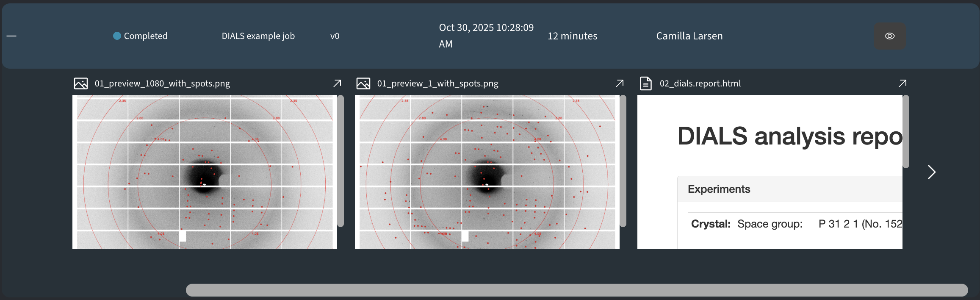Click the Completed status label
980x300 pixels.
point(146,36)
